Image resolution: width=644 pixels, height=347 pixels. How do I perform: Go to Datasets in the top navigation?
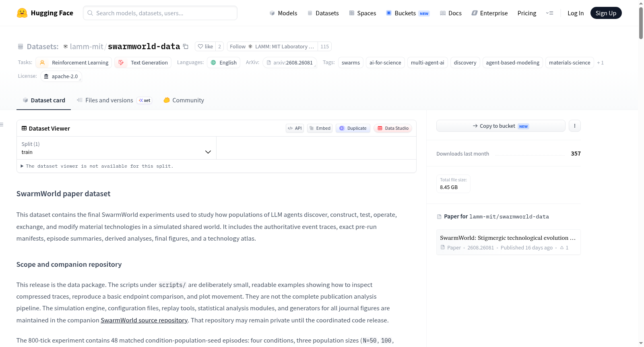click(x=323, y=13)
